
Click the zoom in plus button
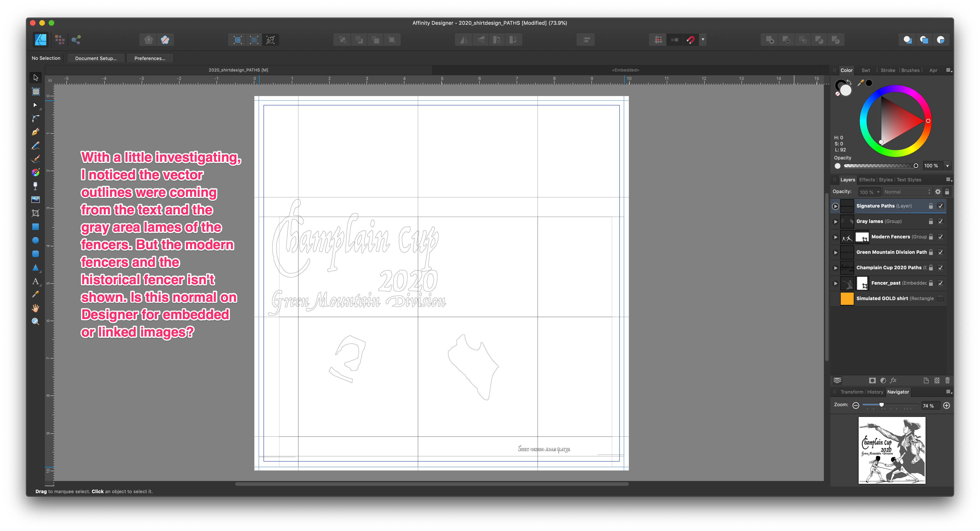pyautogui.click(x=947, y=405)
